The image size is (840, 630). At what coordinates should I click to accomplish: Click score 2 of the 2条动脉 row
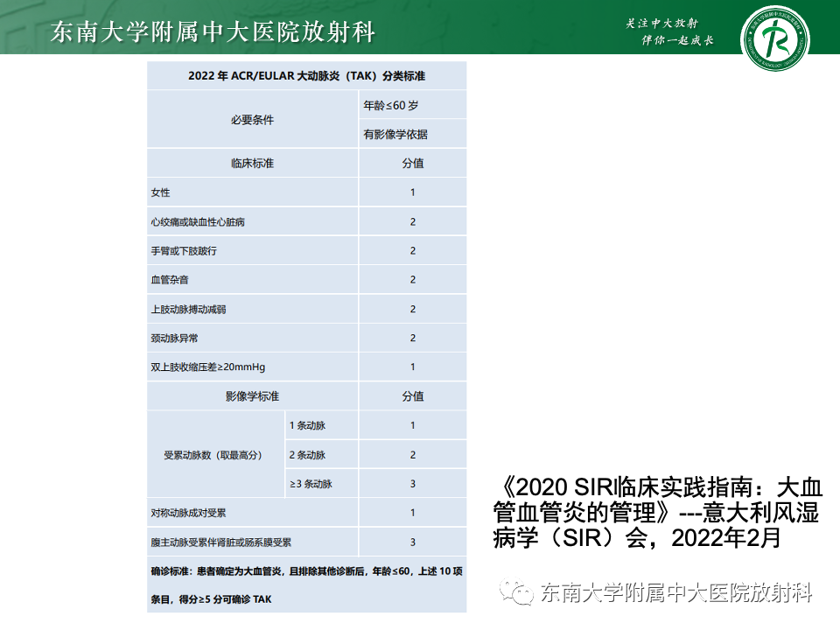412,454
